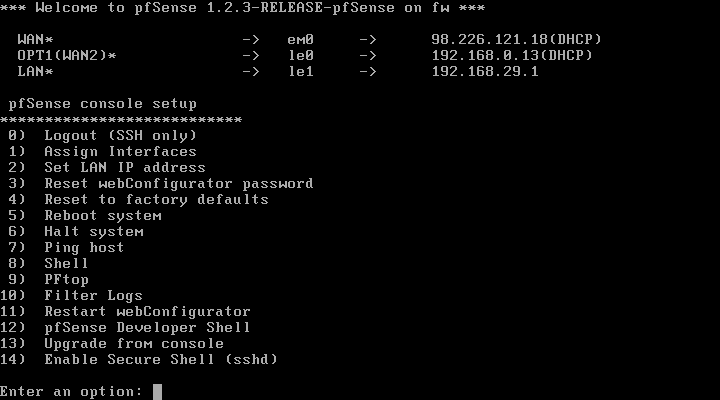720x400 pixels.
Task: Click pfSense Developer Shell entry
Action: click(125, 328)
